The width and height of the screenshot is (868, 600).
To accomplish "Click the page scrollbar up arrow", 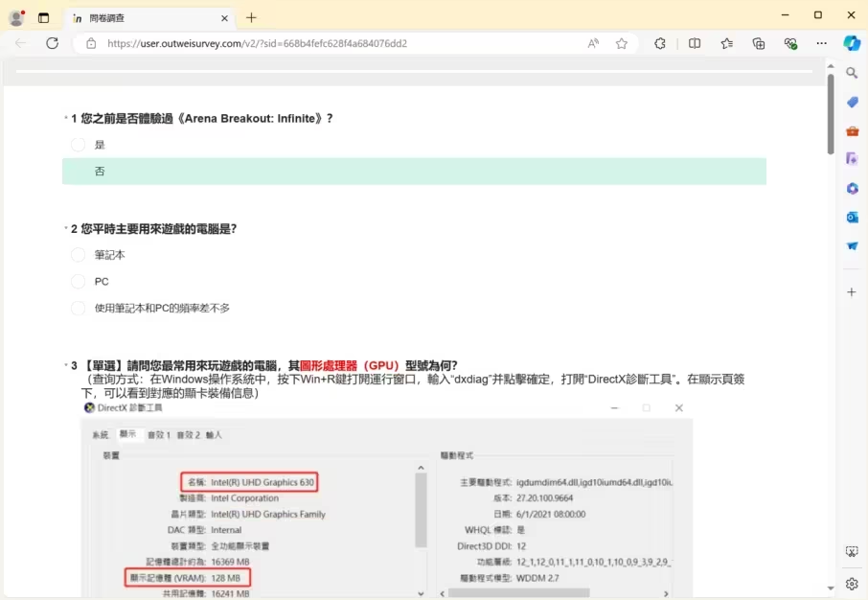I will 831,66.
